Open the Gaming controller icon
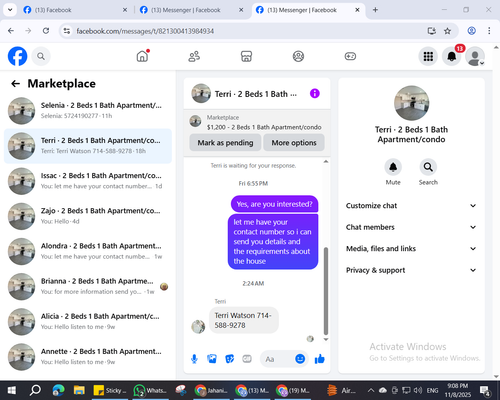The image size is (500, 400). [350, 56]
